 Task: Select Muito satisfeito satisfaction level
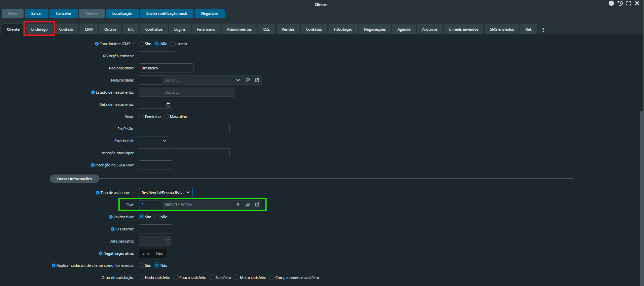[x=237, y=278]
